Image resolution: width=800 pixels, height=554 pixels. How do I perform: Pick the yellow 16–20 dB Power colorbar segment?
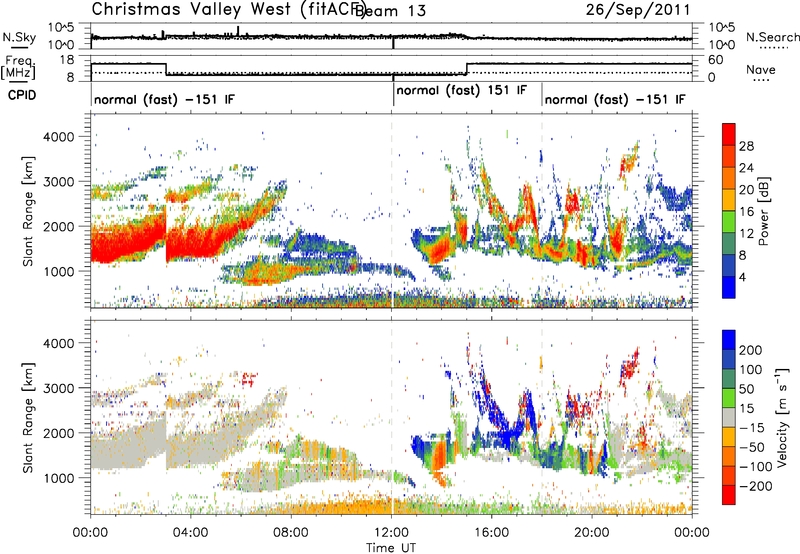pyautogui.click(x=729, y=200)
